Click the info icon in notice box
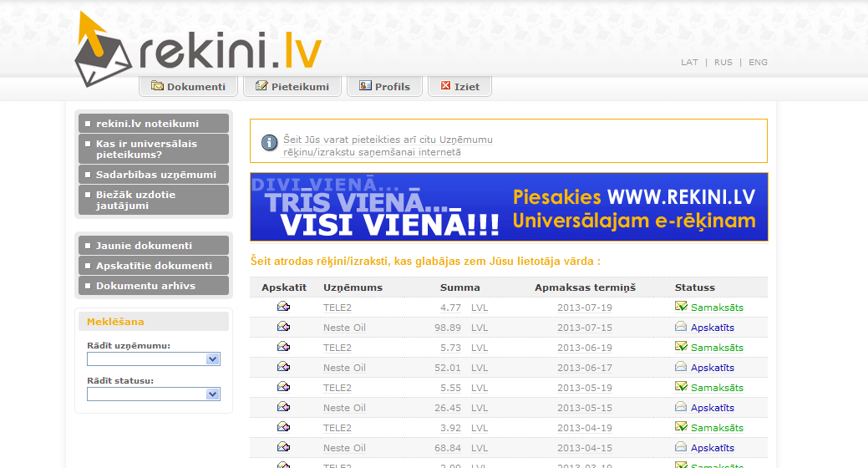This screenshot has width=868, height=468. [x=269, y=143]
